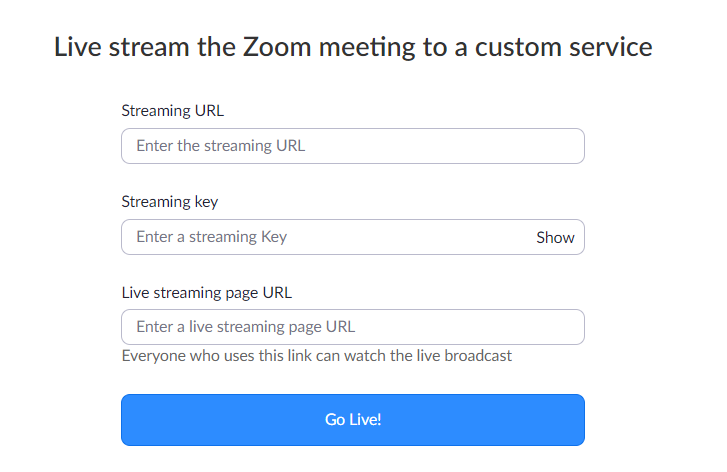
Task: Click the "Enter the streaming URL" placeholder
Action: pos(220,146)
